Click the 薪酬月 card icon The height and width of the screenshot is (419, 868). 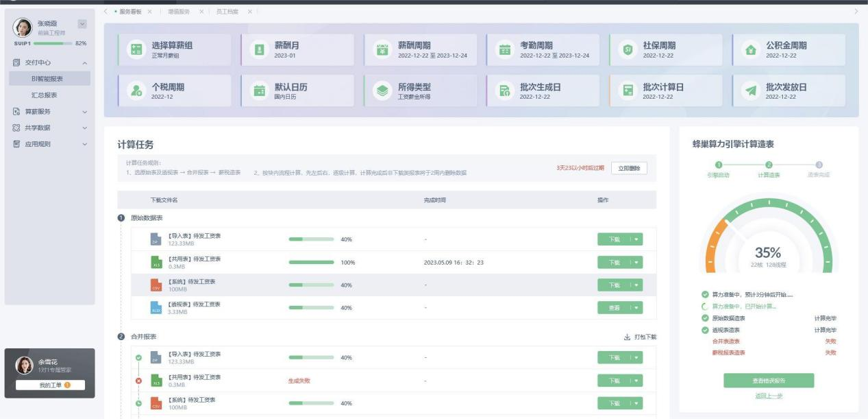click(x=259, y=49)
